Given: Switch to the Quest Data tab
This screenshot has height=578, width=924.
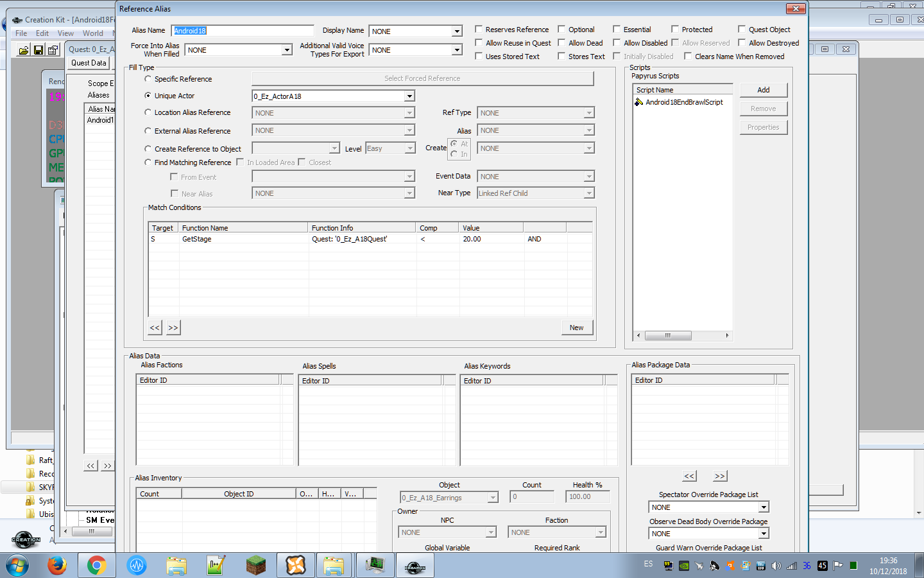Looking at the screenshot, I should coord(88,62).
